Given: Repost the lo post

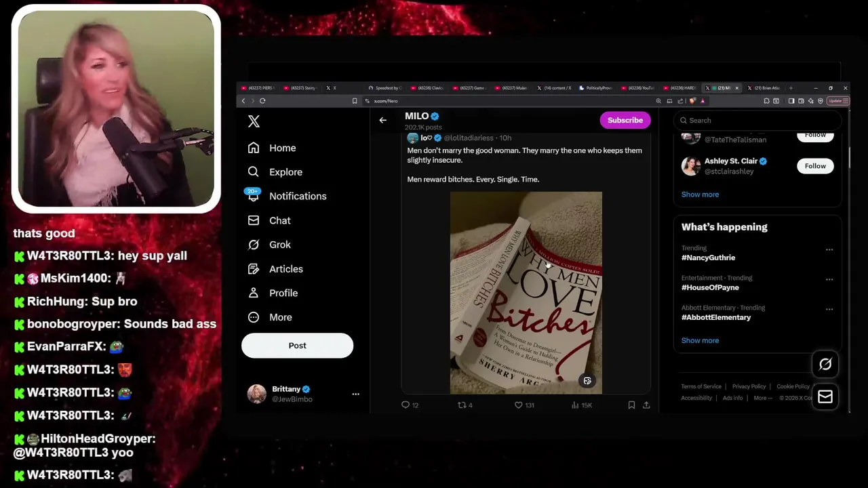Looking at the screenshot, I should [462, 405].
